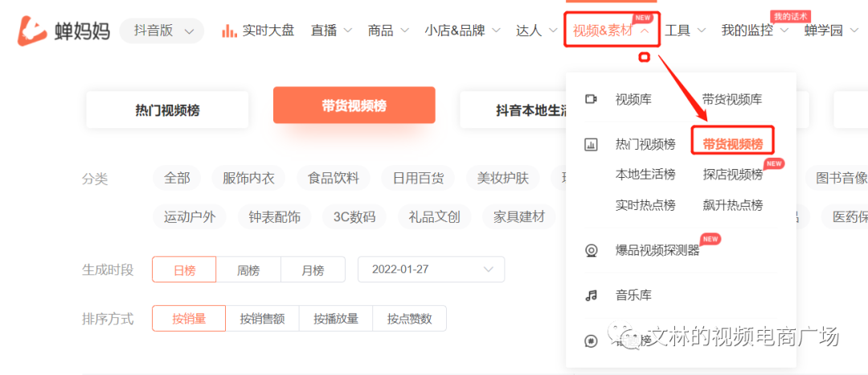868x375 pixels.
Task: Expand the 直播 menu
Action: 331,31
